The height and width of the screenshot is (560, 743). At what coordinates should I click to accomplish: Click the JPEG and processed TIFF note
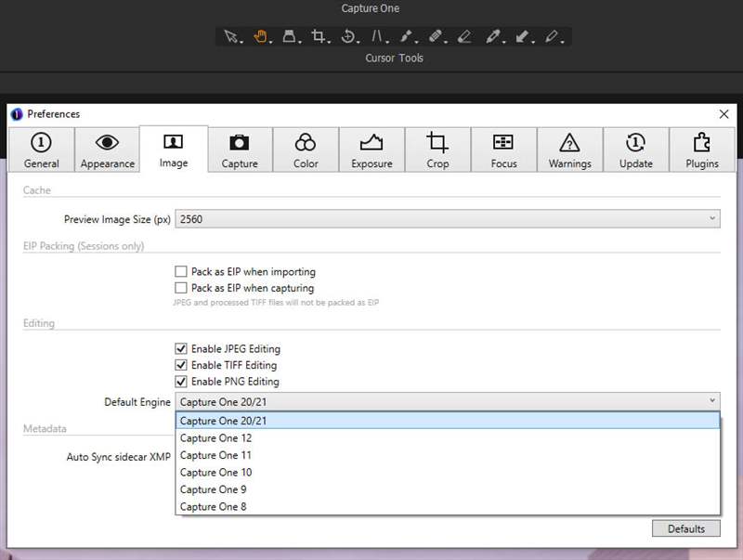[x=276, y=302]
